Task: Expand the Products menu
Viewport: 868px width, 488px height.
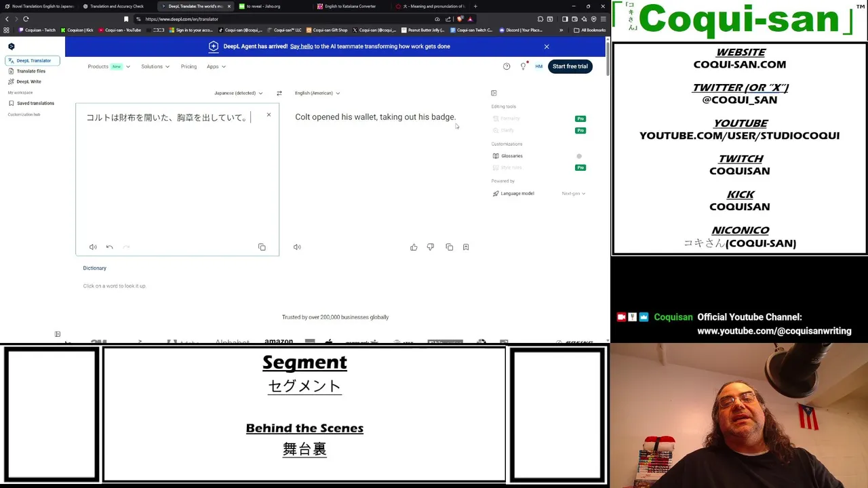Action: click(108, 66)
